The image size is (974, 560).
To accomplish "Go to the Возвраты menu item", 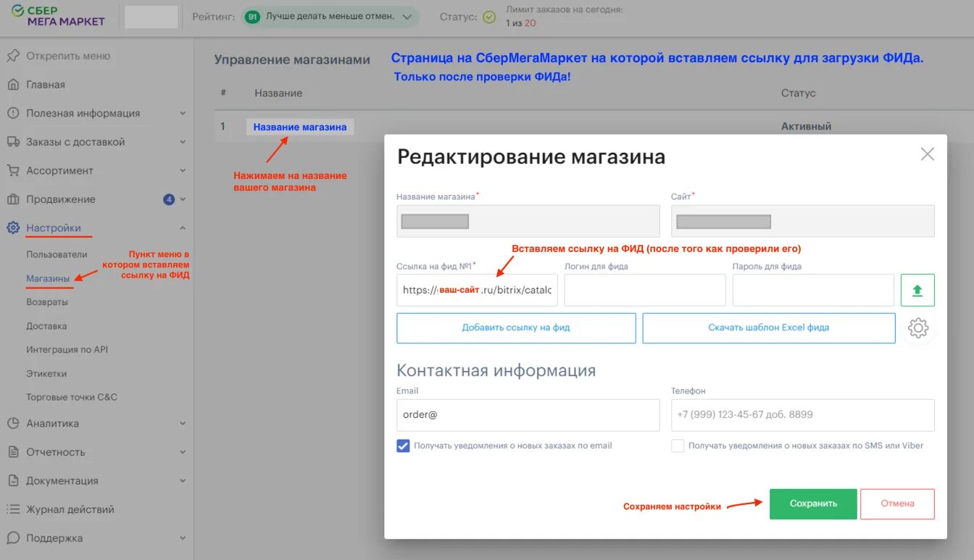I will tap(47, 302).
